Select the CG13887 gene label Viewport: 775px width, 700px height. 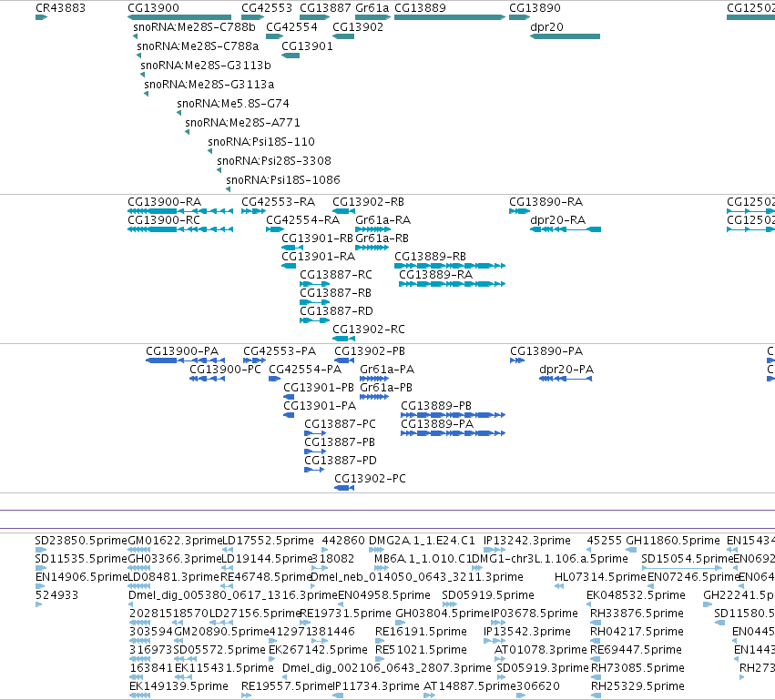pos(325,8)
